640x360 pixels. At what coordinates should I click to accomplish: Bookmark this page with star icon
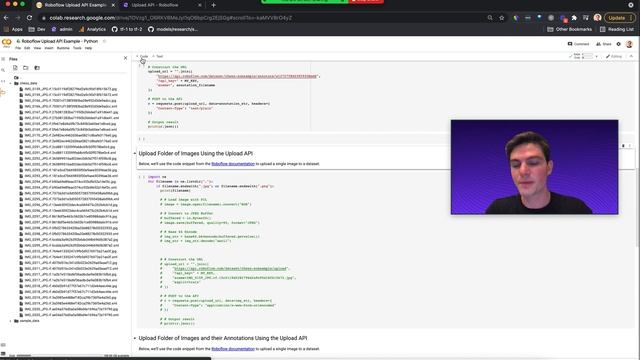(x=502, y=18)
